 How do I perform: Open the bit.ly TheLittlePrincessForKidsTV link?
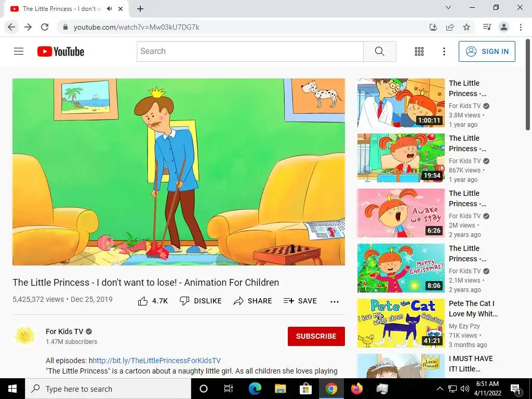[157, 361]
